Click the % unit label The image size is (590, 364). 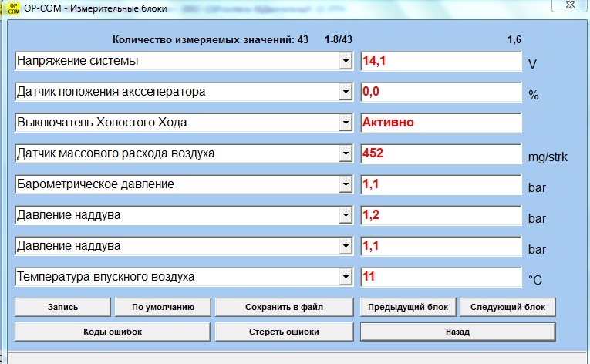tap(533, 95)
